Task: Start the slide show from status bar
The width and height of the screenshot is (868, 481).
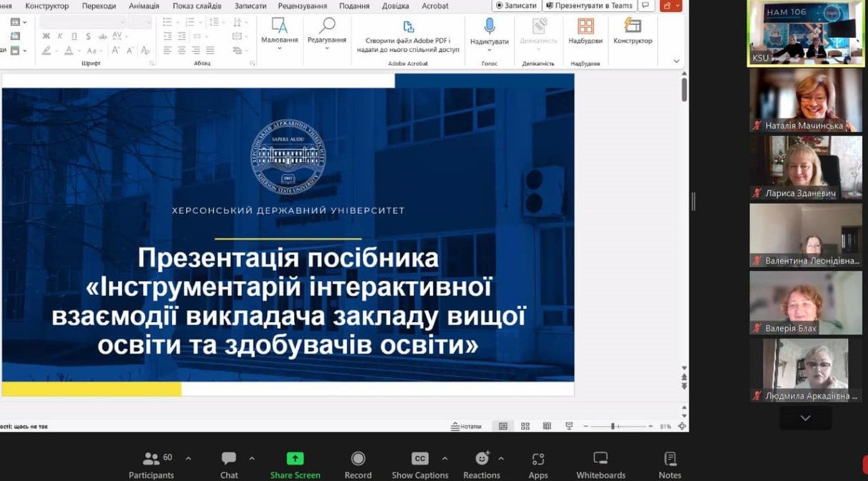Action: coord(569,426)
